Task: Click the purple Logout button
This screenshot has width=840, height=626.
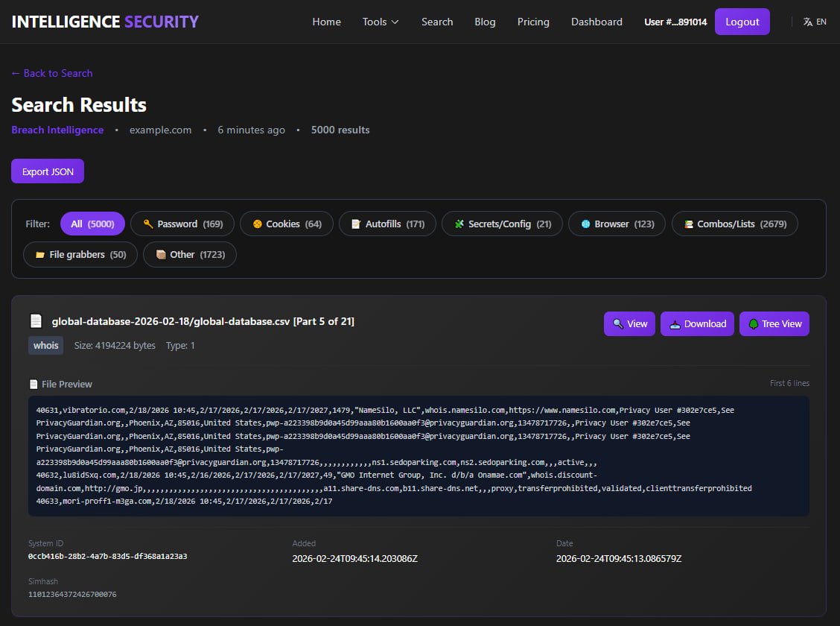Action: click(742, 22)
